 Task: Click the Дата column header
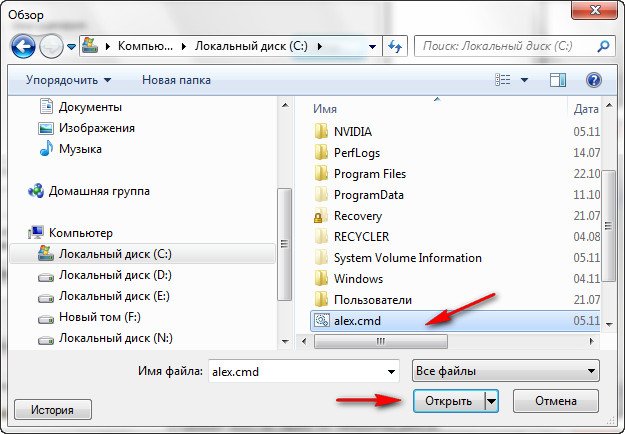click(586, 109)
